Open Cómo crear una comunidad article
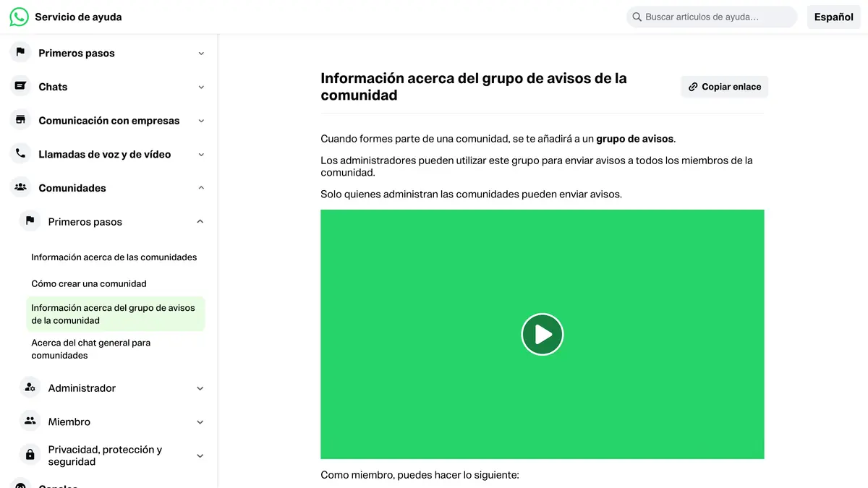Image resolution: width=868 pixels, height=488 pixels. pyautogui.click(x=89, y=284)
